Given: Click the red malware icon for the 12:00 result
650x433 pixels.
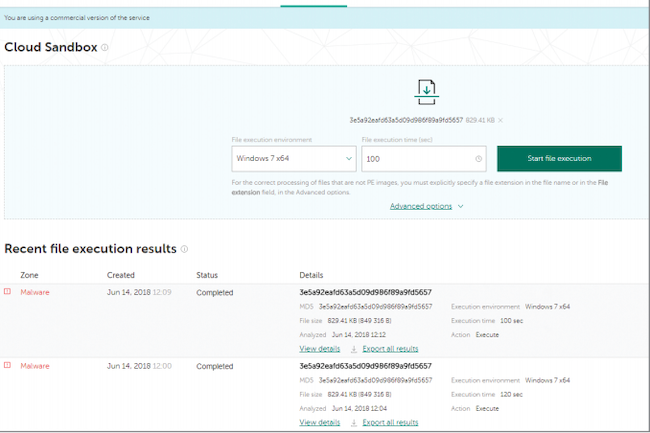Looking at the screenshot, I should tap(7, 365).
